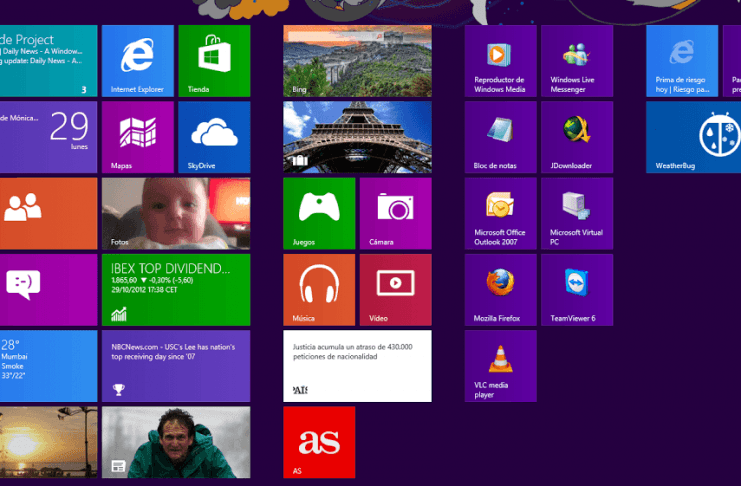Open Windows Live Messenger
This screenshot has width=741, height=486.
click(577, 61)
